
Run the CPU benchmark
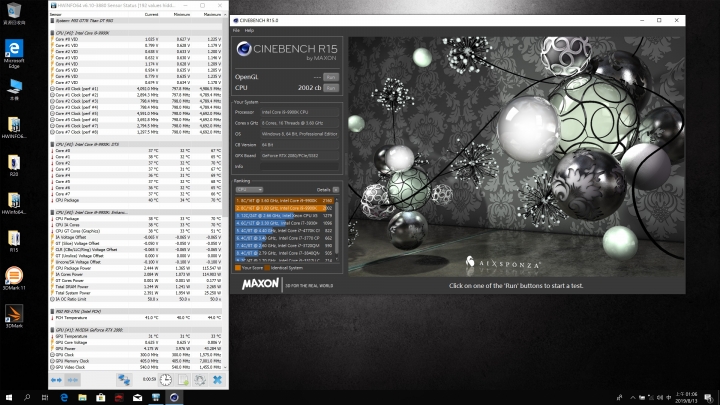coord(331,88)
